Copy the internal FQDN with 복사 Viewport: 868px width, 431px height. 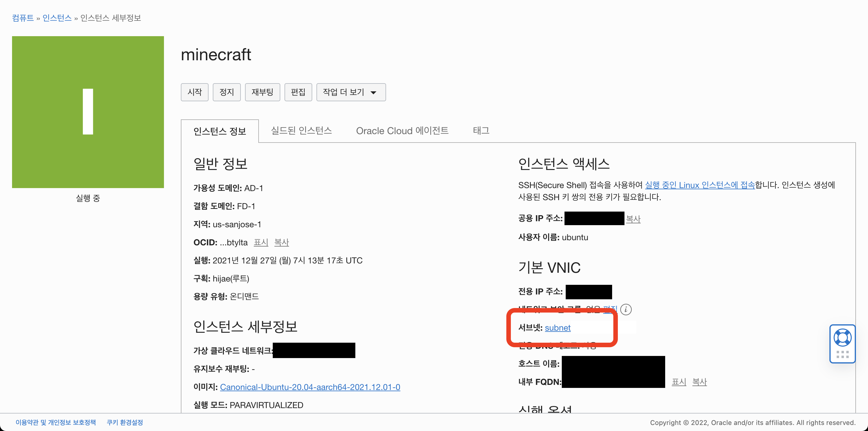click(699, 382)
